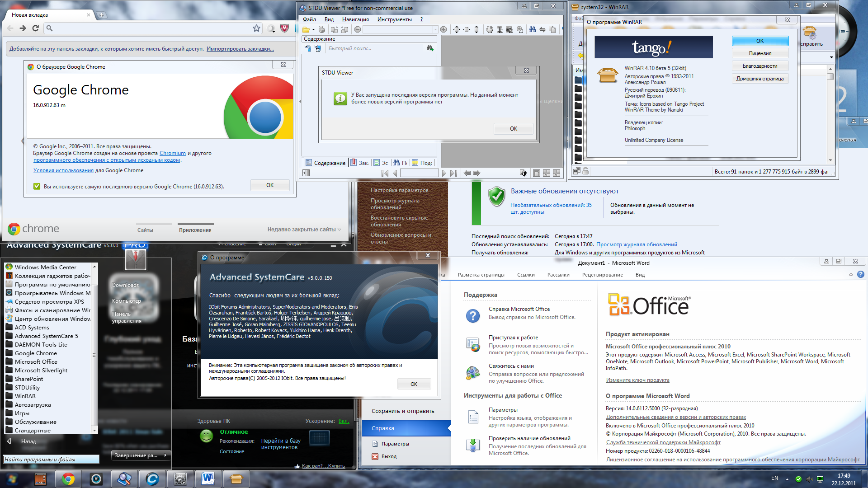Bookmark this page with Chrome star icon
868x488 pixels.
(x=256, y=28)
